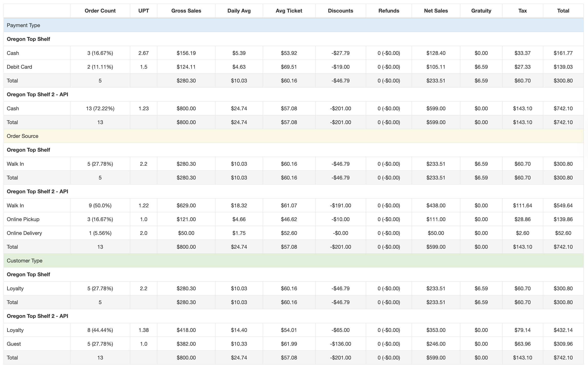Click the $46.62 Online Pickup avg ticket
The width and height of the screenshot is (588, 368).
point(289,219)
